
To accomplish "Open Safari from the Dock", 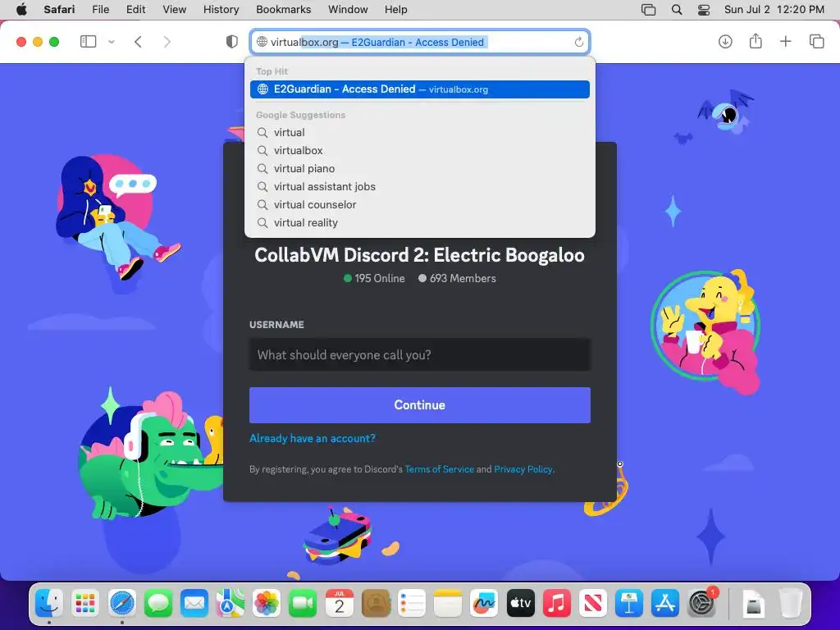I will (x=121, y=604).
